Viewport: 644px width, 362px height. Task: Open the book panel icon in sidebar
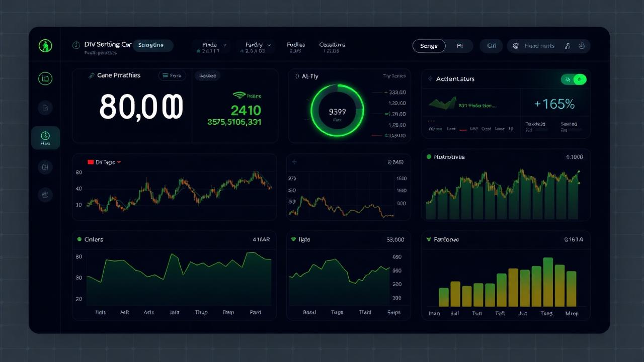point(45,78)
